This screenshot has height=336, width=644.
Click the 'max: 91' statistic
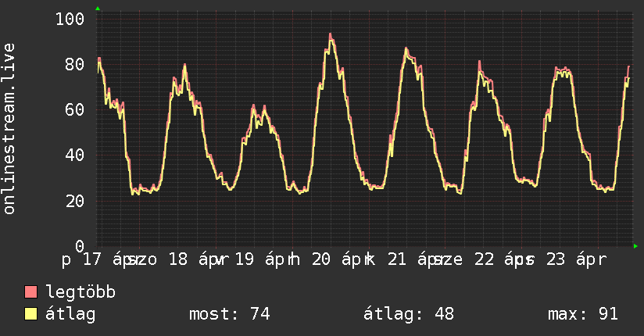coord(583,314)
